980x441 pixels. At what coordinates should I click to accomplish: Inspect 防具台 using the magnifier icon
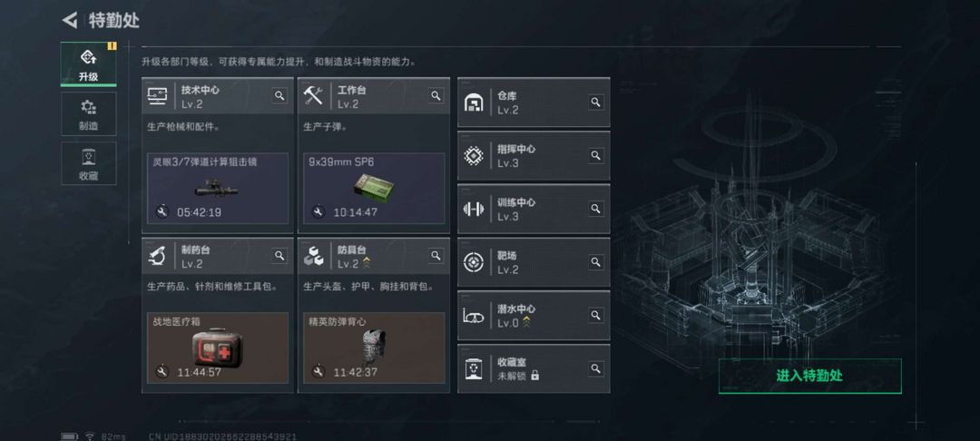[436, 255]
